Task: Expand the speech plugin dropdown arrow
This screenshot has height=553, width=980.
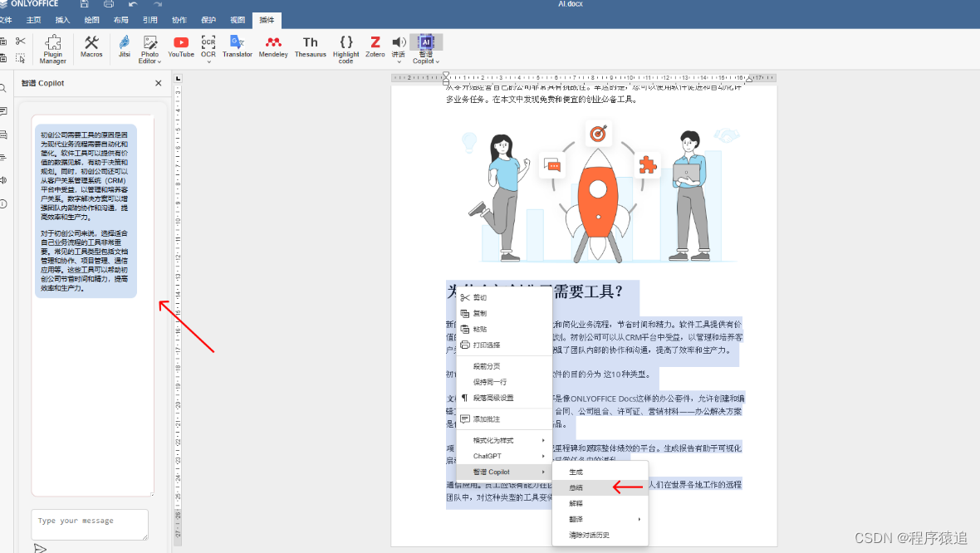Action: [399, 62]
